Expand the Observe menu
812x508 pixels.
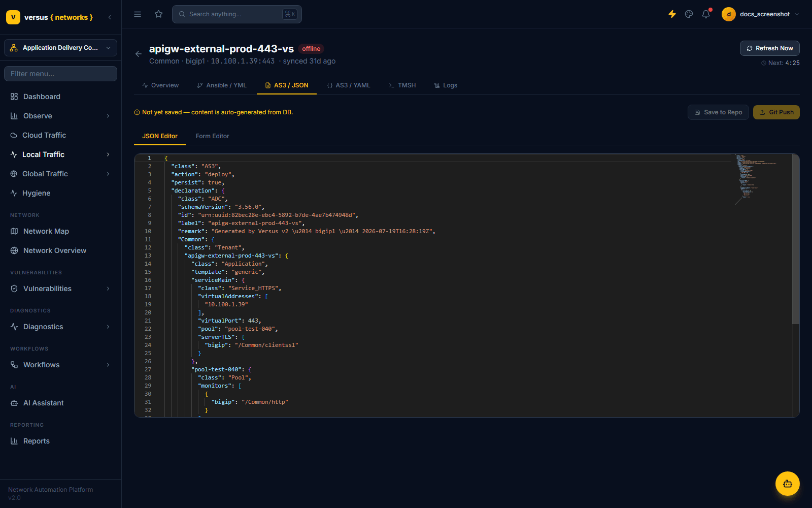click(61, 116)
